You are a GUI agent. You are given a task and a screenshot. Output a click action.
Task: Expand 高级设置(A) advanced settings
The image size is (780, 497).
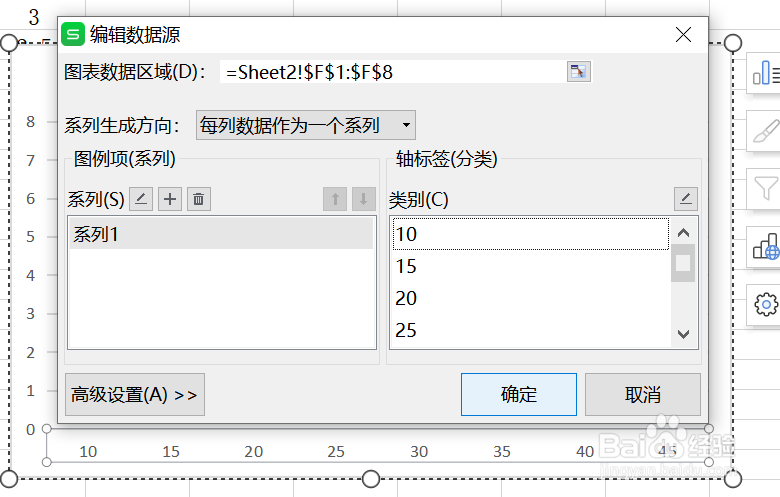pyautogui.click(x=134, y=394)
